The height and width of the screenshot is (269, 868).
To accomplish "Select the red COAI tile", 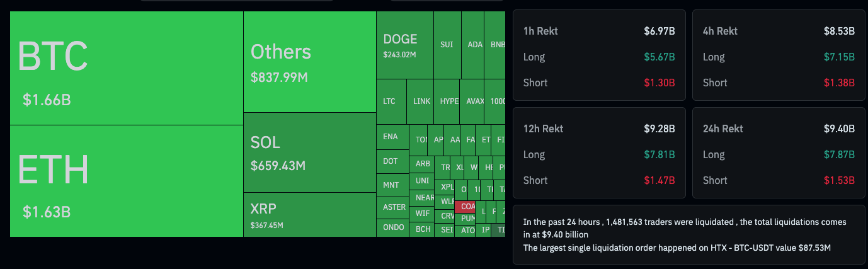I will 467,207.
